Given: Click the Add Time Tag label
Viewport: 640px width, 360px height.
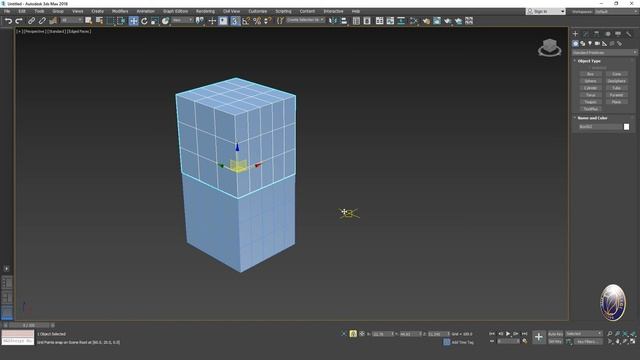Looking at the screenshot, I should pos(462,342).
